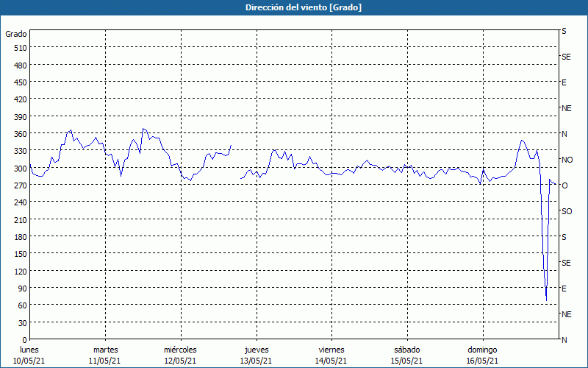
Task: Select the 420 degree axis label
Action: tap(21, 99)
